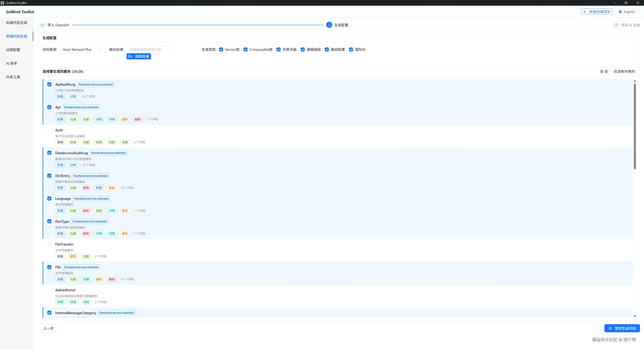Viewport: 644px width, 350px height.
Task: Click the 更新 tag in the Language row
Action: point(125,211)
